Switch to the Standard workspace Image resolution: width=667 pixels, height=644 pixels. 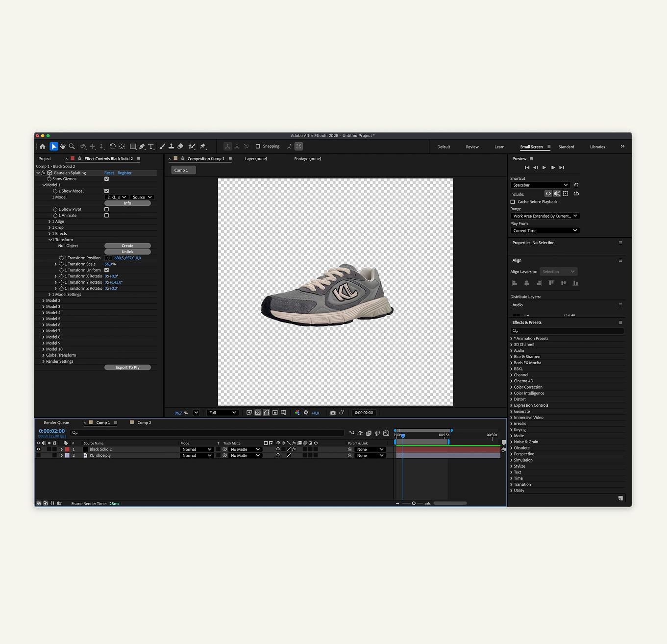(566, 147)
